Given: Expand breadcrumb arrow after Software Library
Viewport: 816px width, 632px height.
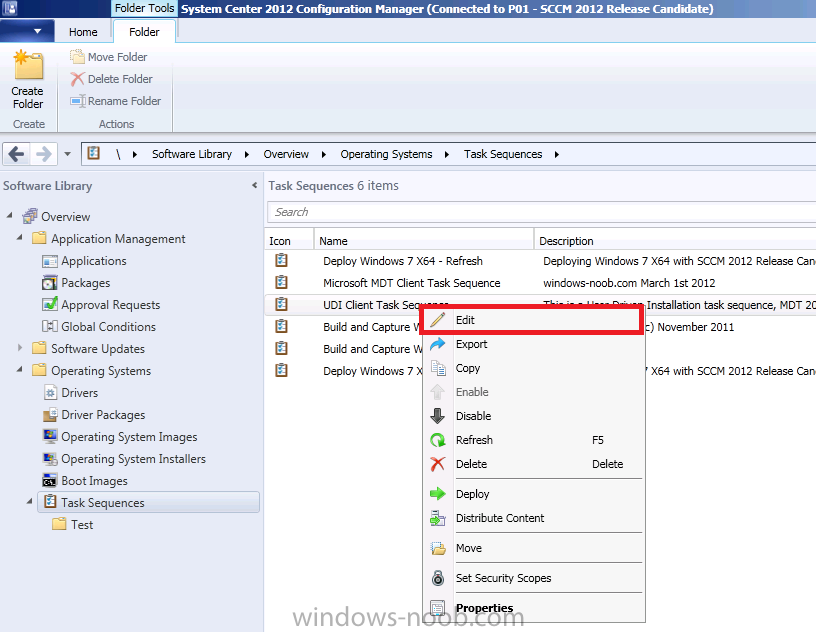Looking at the screenshot, I should pyautogui.click(x=247, y=155).
